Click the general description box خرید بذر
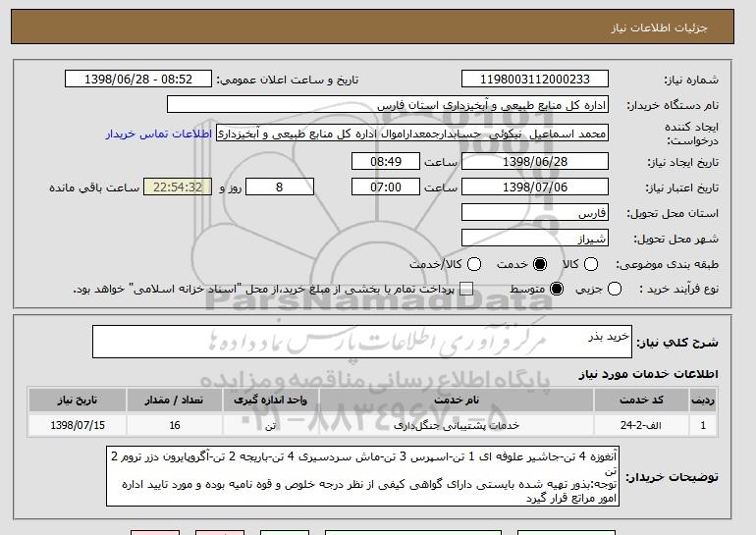Screen dimensions: 756x535 click(362, 342)
